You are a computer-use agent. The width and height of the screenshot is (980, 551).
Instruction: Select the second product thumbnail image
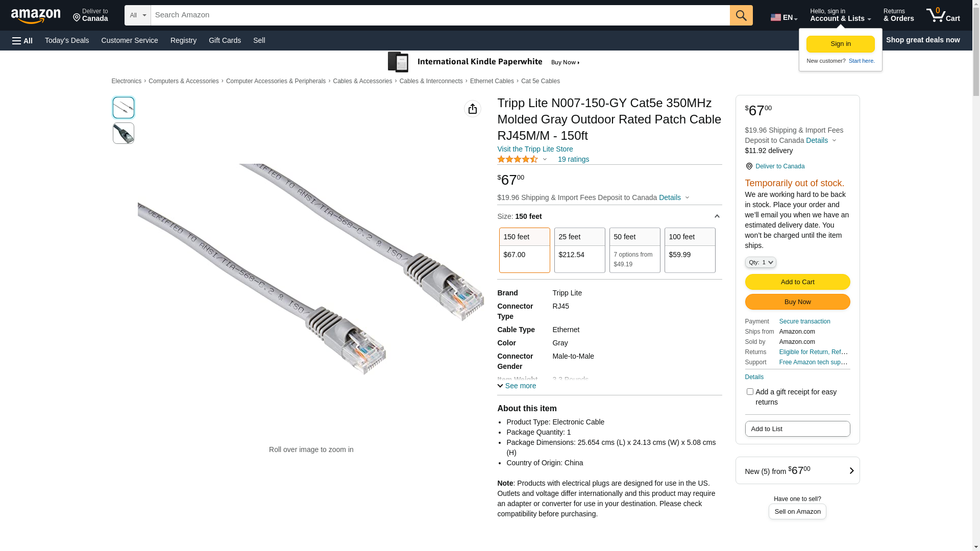(124, 133)
